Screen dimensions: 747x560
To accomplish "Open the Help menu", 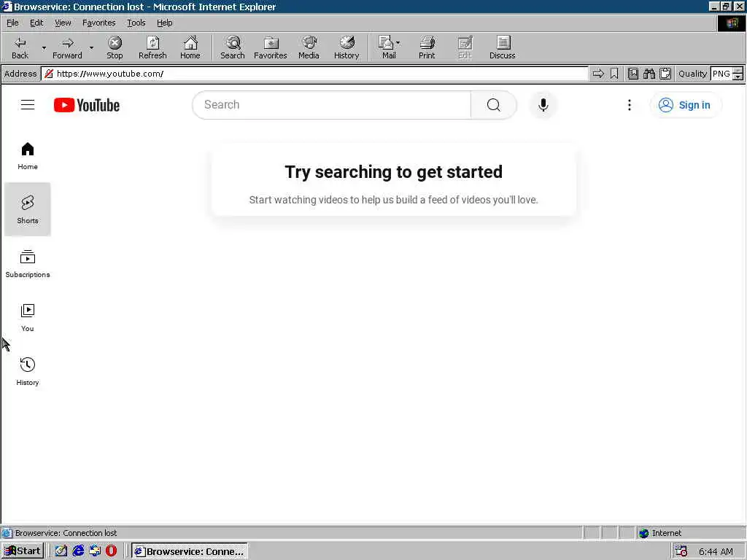I will click(x=164, y=23).
